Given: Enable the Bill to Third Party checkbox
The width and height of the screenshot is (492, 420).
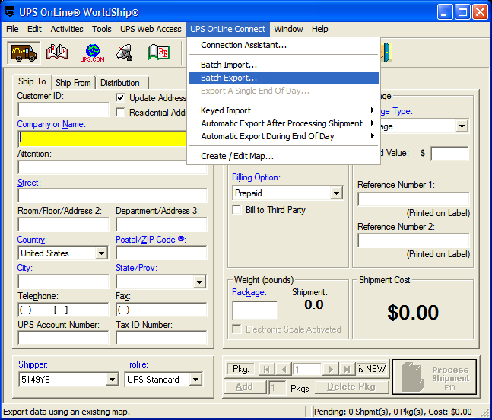Looking at the screenshot, I should point(237,210).
